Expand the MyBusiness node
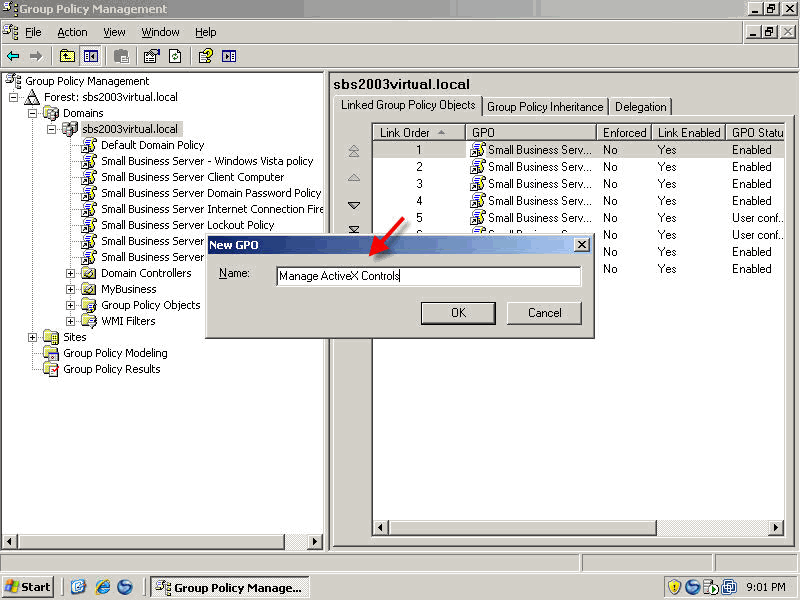The width and height of the screenshot is (800, 600). 70,289
